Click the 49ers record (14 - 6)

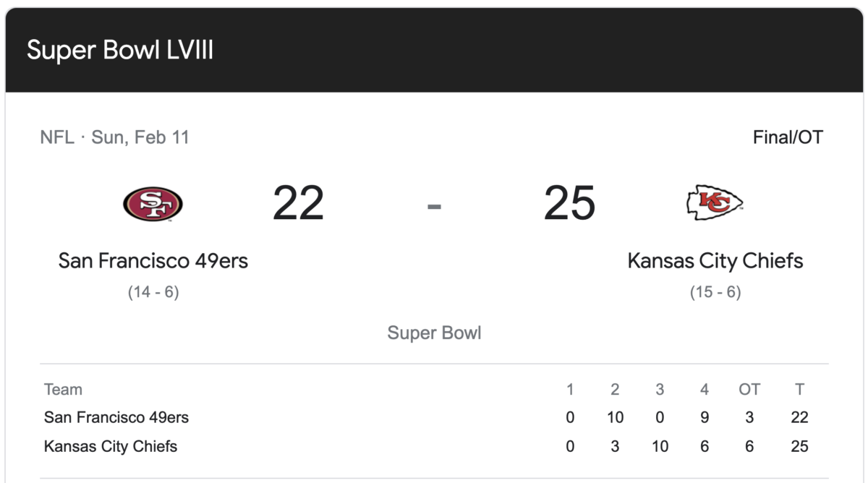click(153, 293)
